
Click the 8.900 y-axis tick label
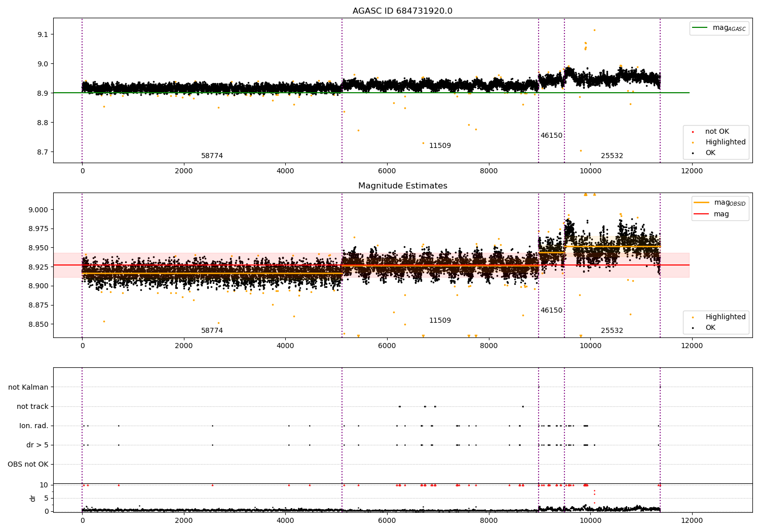tap(38, 286)
